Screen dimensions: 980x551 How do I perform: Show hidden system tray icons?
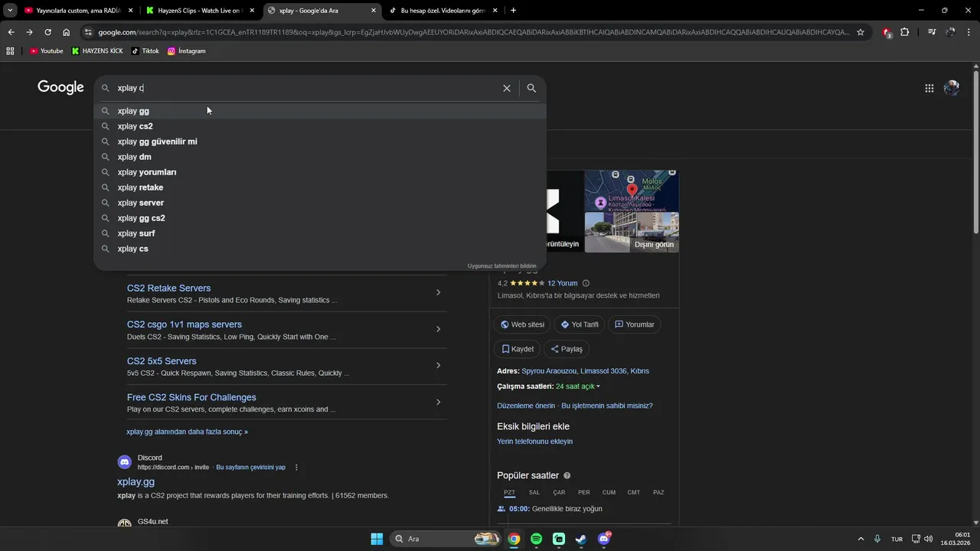(x=861, y=539)
